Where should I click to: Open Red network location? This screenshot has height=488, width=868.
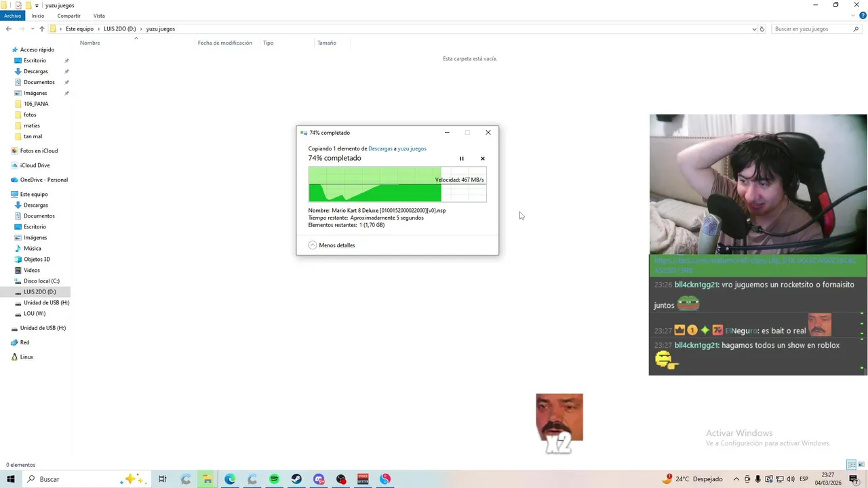[x=24, y=342]
